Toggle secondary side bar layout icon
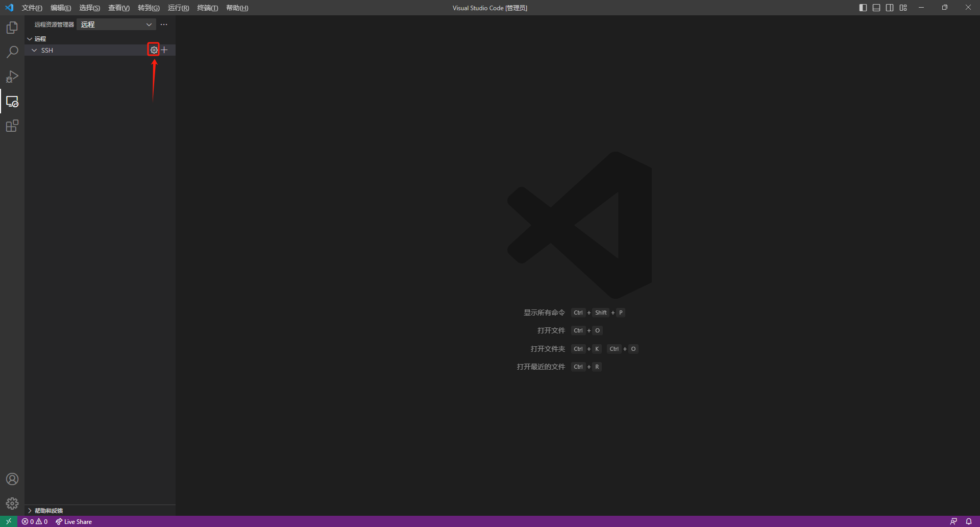 click(x=890, y=8)
